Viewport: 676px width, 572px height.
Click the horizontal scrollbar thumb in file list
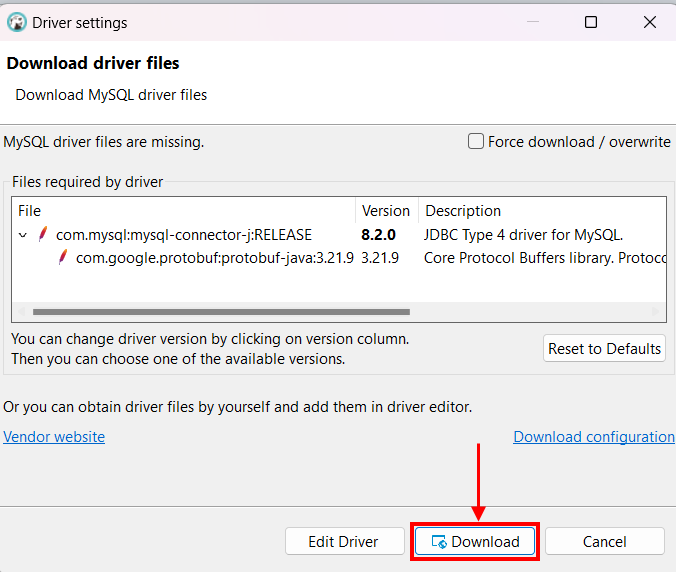221,312
